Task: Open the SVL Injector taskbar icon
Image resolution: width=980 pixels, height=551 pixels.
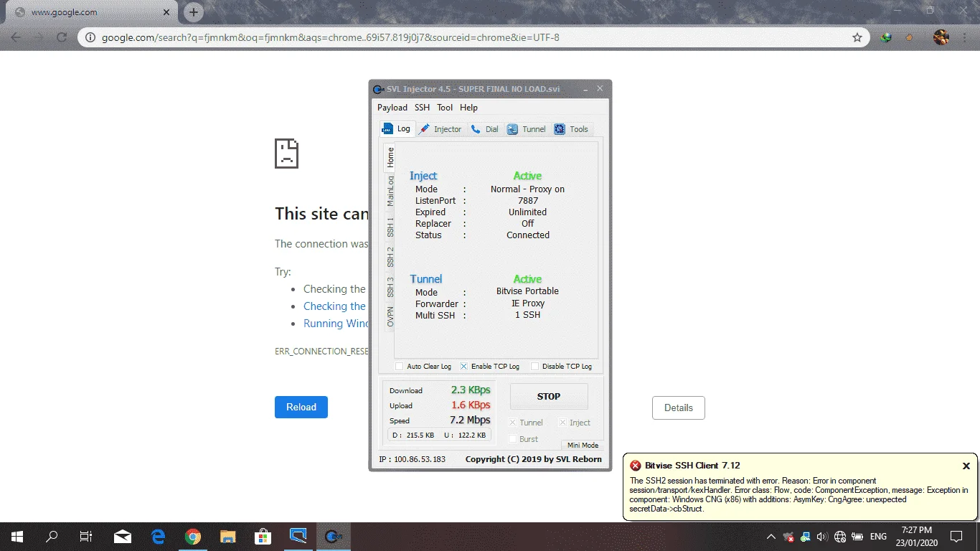Action: point(334,536)
